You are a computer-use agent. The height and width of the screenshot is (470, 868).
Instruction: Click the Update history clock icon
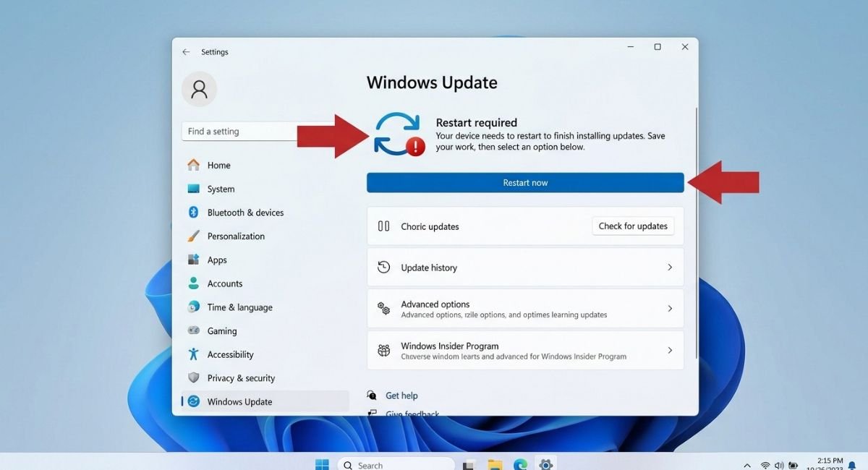click(384, 268)
